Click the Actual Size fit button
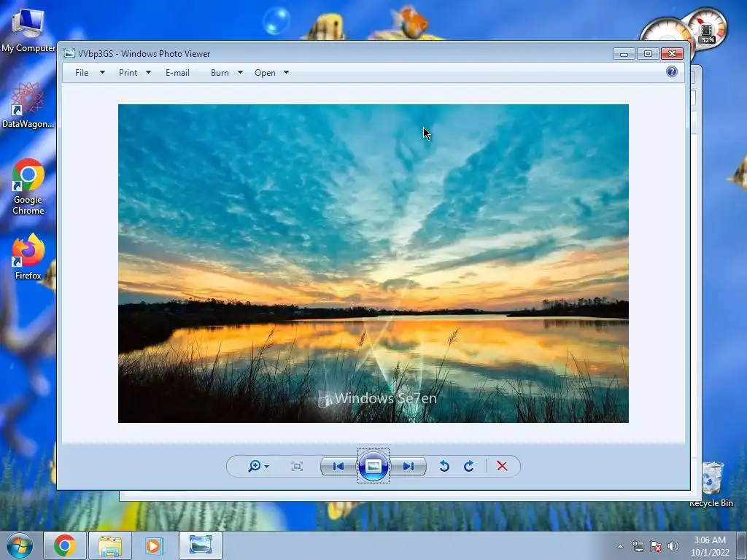This screenshot has width=747, height=560. coord(297,466)
